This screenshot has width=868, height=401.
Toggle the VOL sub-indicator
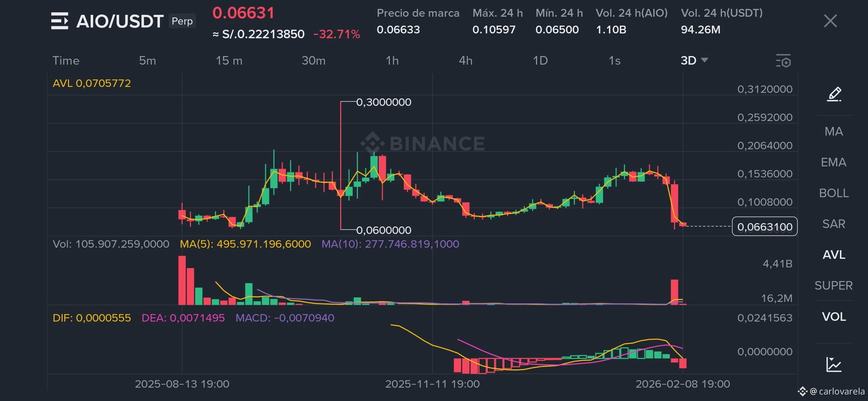point(834,317)
